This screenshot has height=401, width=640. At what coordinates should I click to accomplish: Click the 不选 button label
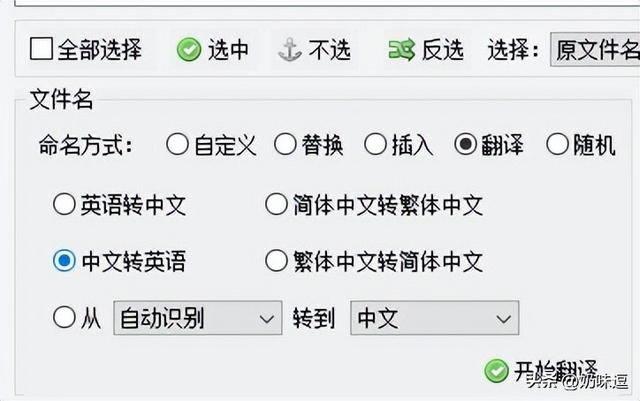(329, 49)
